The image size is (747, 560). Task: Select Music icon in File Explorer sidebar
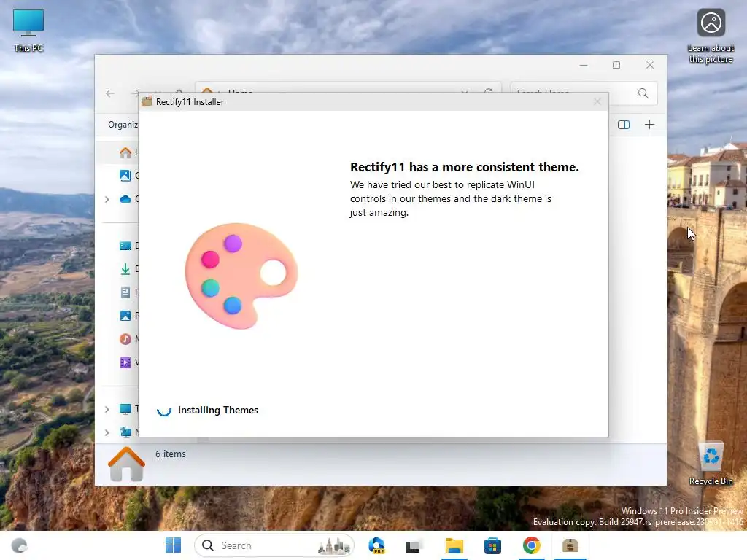[125, 339]
